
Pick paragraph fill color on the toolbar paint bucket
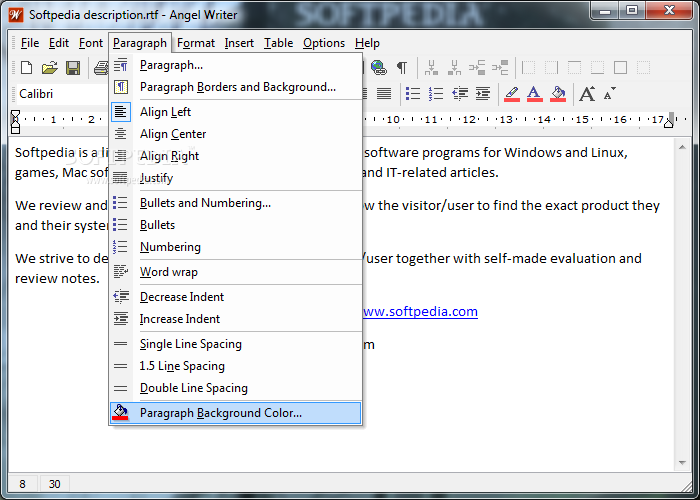coord(558,94)
